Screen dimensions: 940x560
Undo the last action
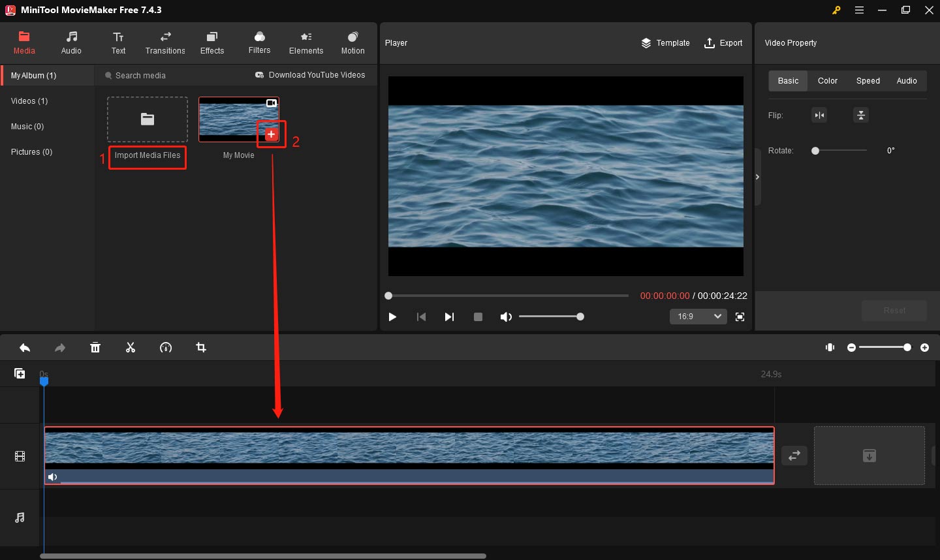(x=25, y=348)
